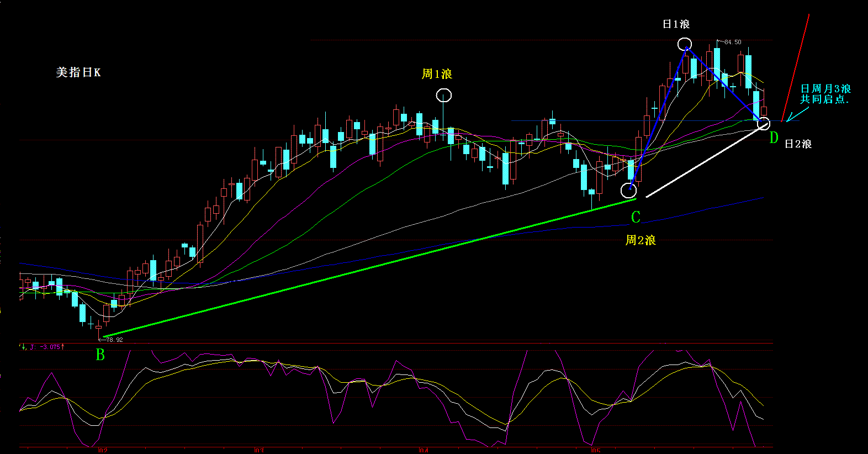Select the cyan "共同启点." annotation text

825,99
